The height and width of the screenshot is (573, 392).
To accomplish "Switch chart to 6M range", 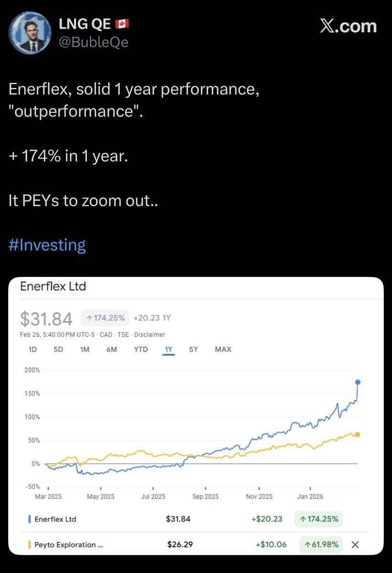I will [112, 350].
